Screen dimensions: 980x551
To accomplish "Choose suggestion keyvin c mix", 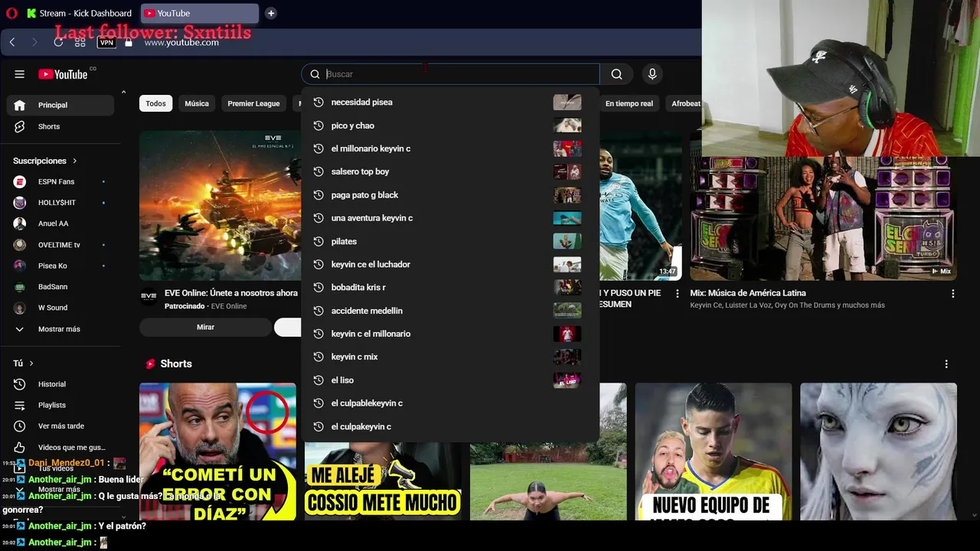I will (450, 357).
